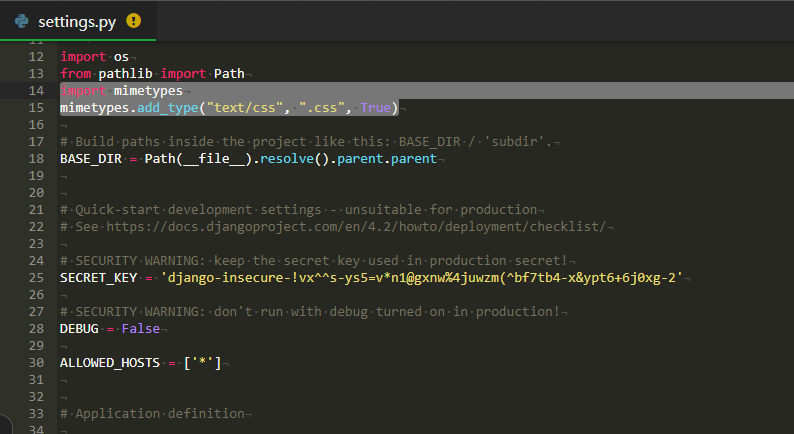Click the BASE_DIR variable name
The width and height of the screenshot is (794, 434).
tap(91, 159)
